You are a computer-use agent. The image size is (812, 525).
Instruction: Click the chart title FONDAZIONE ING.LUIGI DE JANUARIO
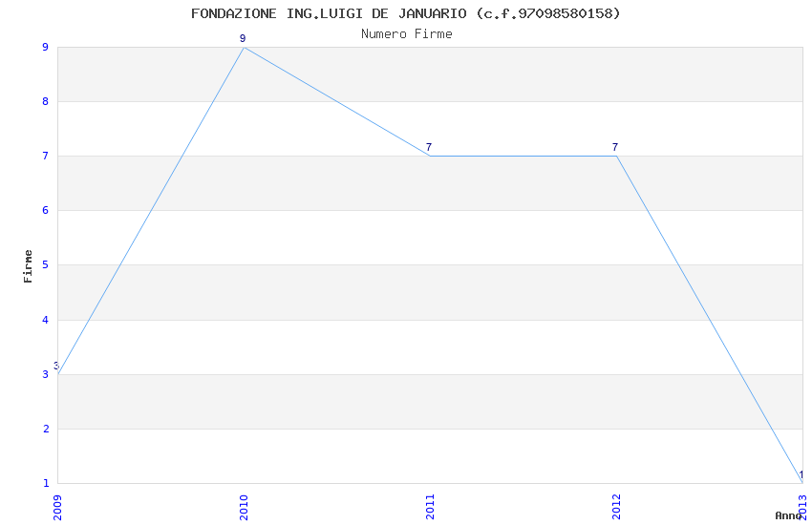(x=405, y=13)
